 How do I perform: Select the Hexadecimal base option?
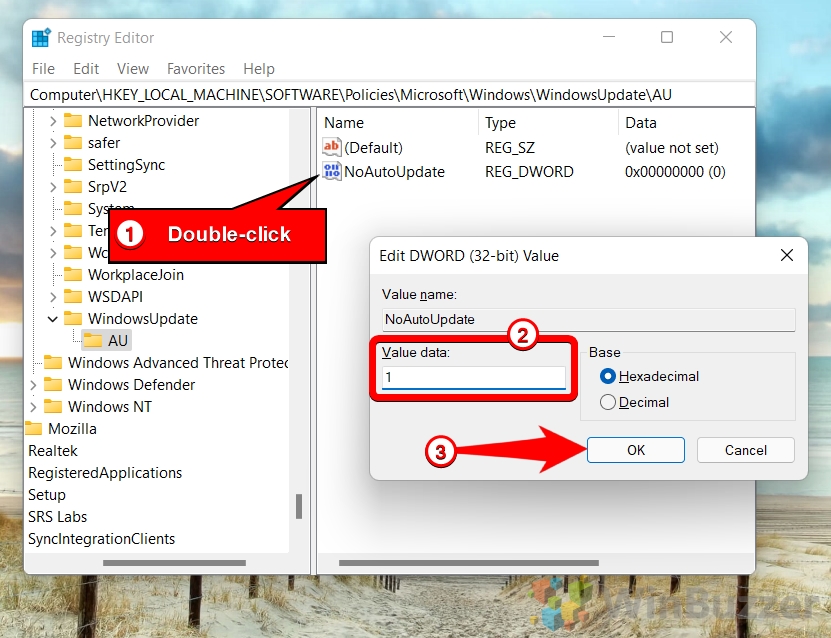click(607, 376)
